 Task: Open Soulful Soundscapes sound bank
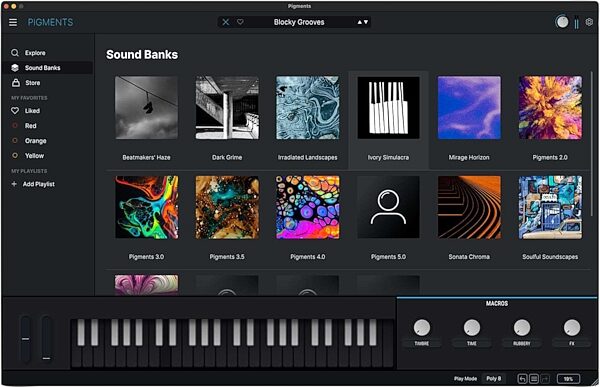tap(550, 207)
